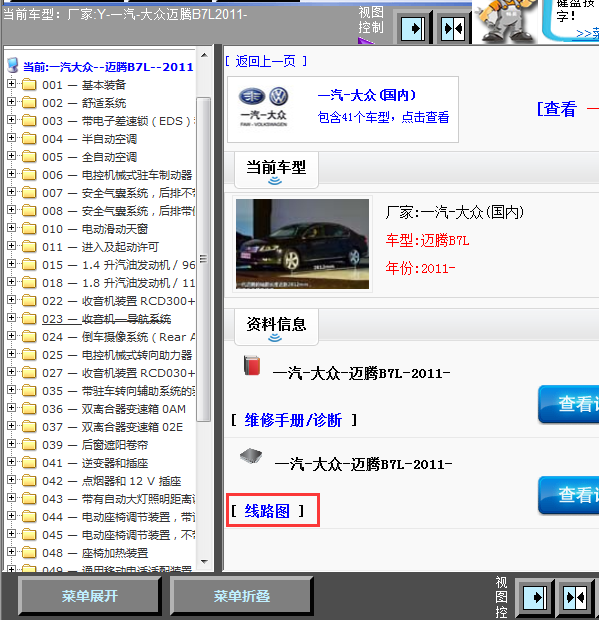This screenshot has height=620, width=599.
Task: Click the 厂家:一汽-大众(国内) text
Action: [x=455, y=212]
